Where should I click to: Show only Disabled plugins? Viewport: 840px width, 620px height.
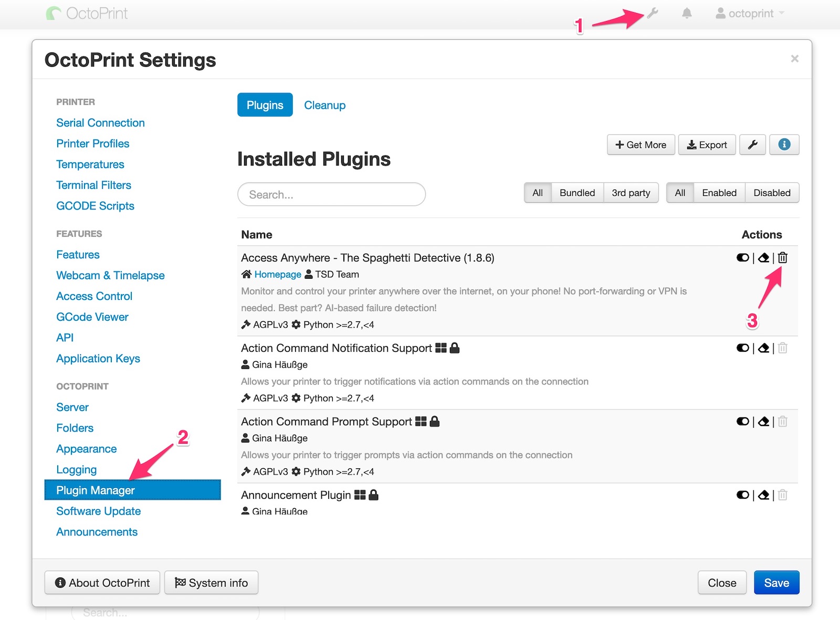click(x=771, y=193)
